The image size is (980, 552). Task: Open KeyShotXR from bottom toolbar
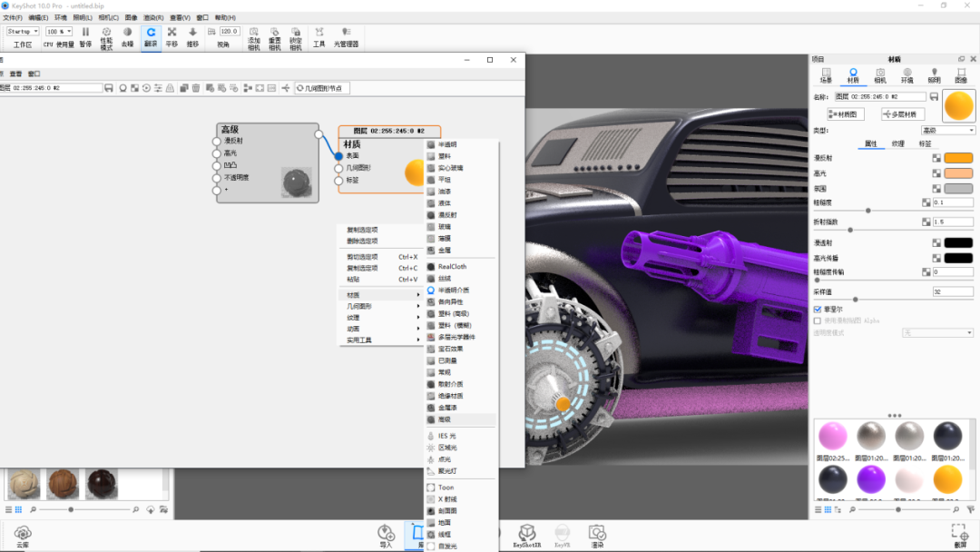point(527,536)
